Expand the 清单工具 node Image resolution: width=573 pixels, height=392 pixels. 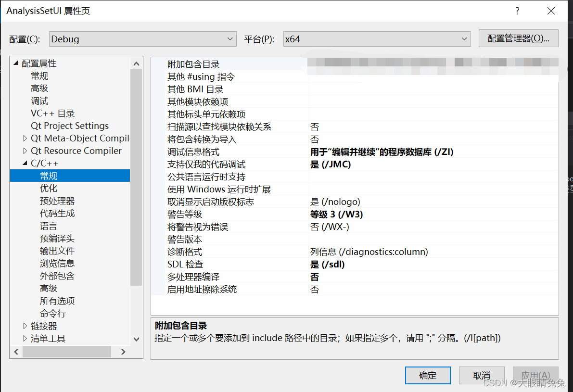pyautogui.click(x=25, y=338)
